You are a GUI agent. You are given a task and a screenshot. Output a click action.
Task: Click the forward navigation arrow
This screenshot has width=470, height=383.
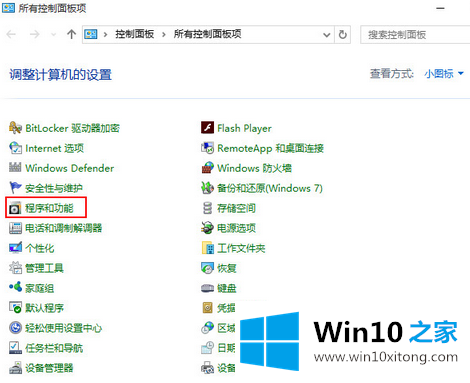pos(35,34)
